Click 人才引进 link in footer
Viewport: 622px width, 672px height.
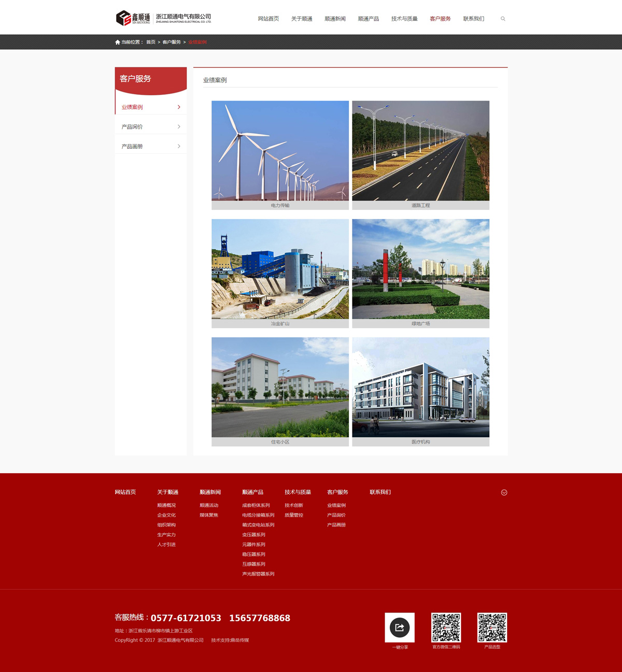166,545
